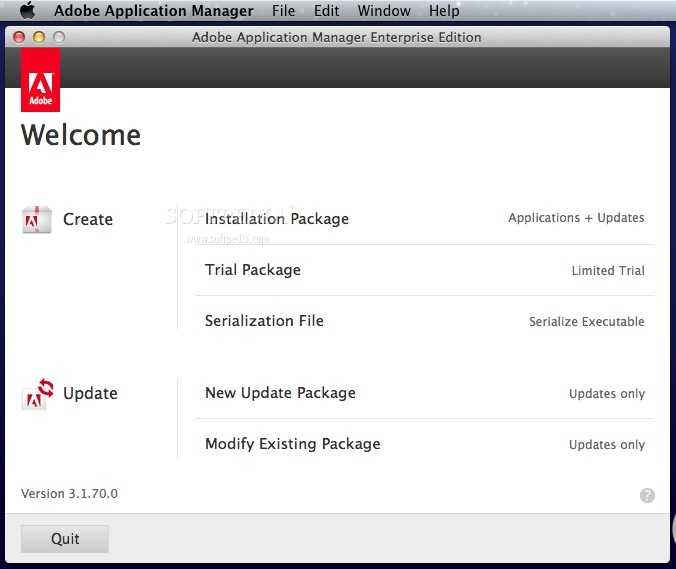Click the red Adobe logo badge
Screen dimensions: 676x569
click(x=41, y=80)
